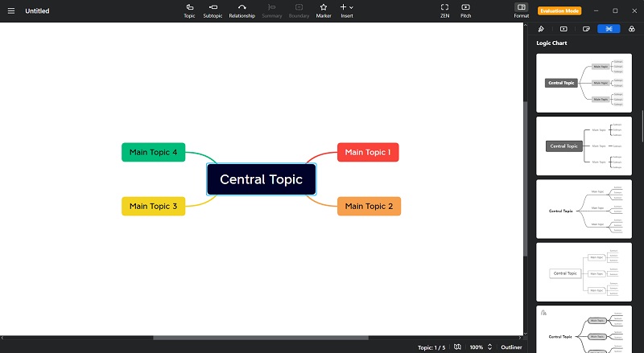
Task: Open the Style brush tab in panel
Action: 541,29
